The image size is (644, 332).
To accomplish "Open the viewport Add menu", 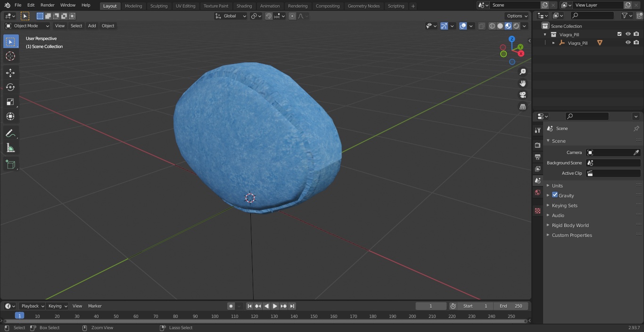I will point(92,26).
